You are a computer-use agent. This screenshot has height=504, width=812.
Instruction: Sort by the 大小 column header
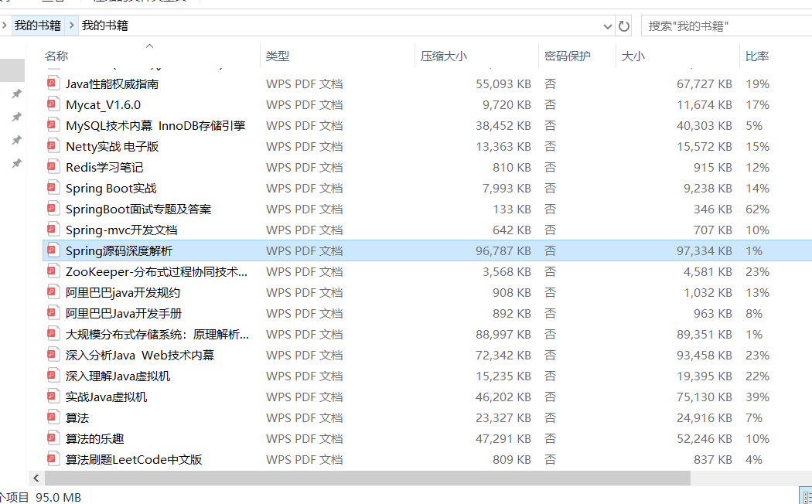(633, 56)
